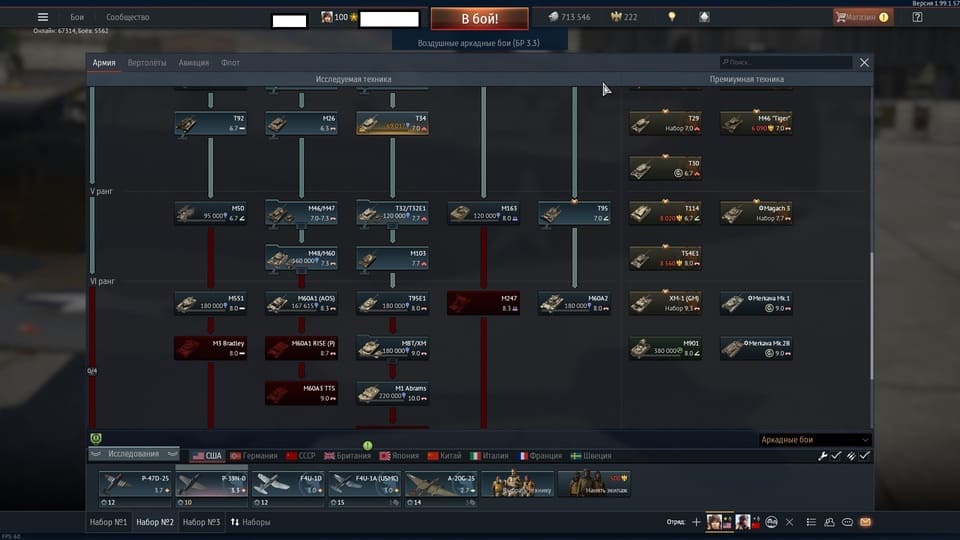Select the США nation flag
960x540 pixels.
coord(207,456)
